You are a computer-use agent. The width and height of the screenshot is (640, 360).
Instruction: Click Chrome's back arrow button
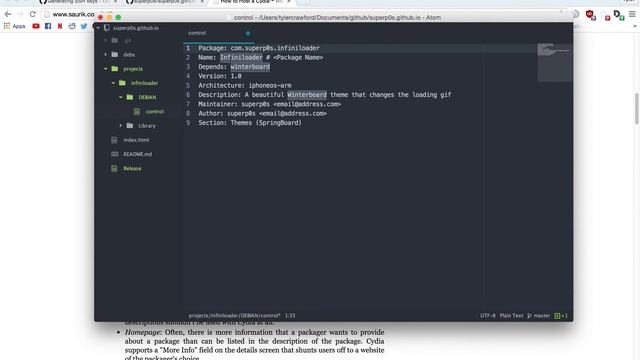[x=8, y=14]
